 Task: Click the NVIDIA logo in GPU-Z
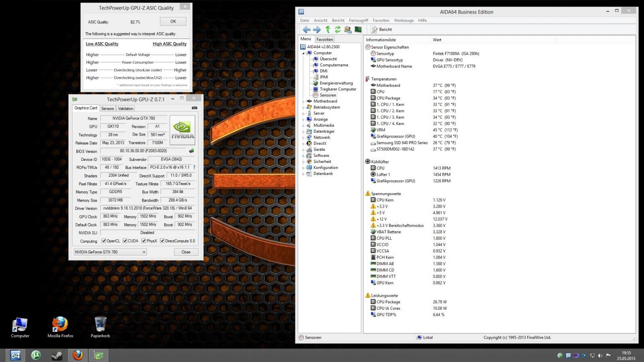pos(182,130)
